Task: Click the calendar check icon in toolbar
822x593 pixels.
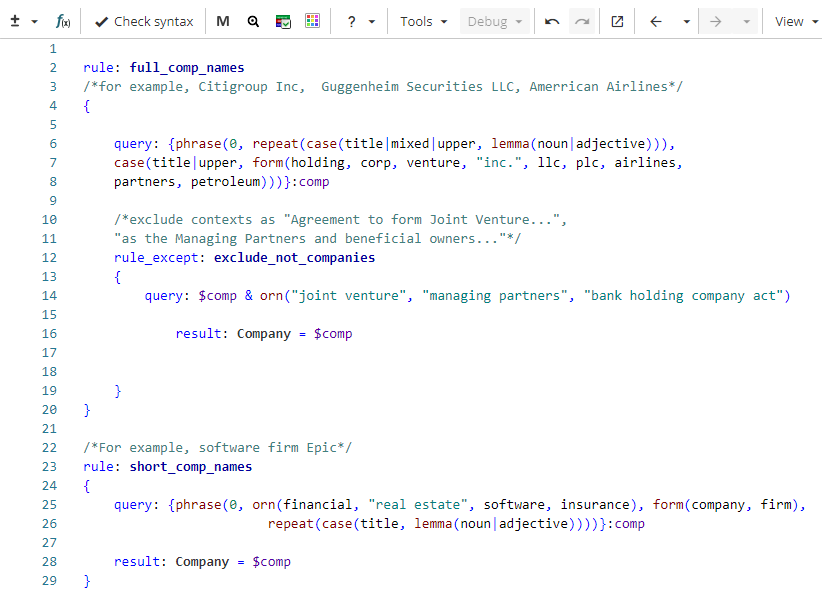Action: click(283, 21)
